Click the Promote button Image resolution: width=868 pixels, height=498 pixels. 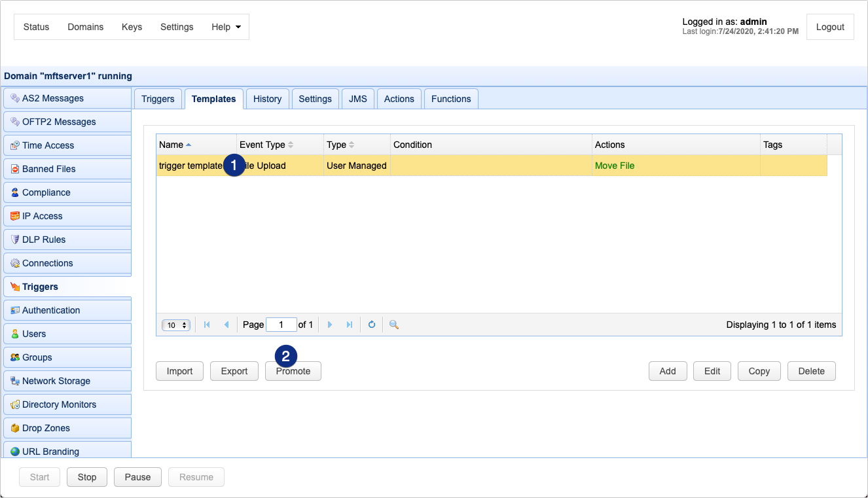tap(293, 371)
